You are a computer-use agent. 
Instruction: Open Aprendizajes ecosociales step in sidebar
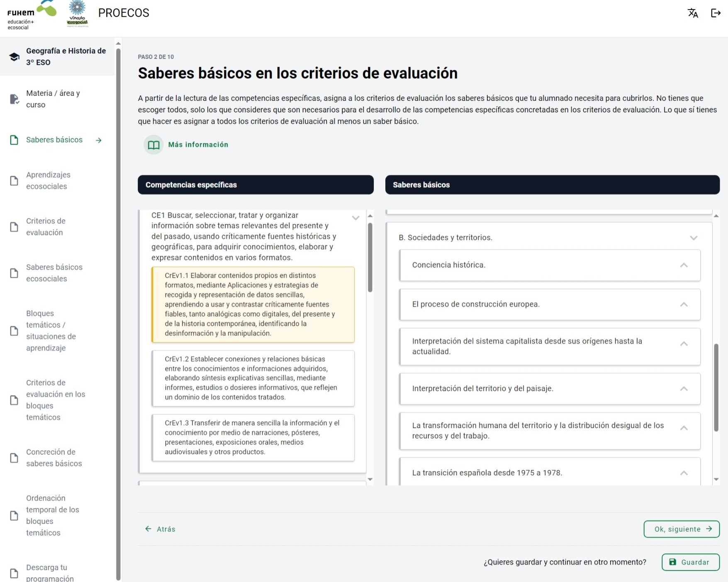point(48,181)
